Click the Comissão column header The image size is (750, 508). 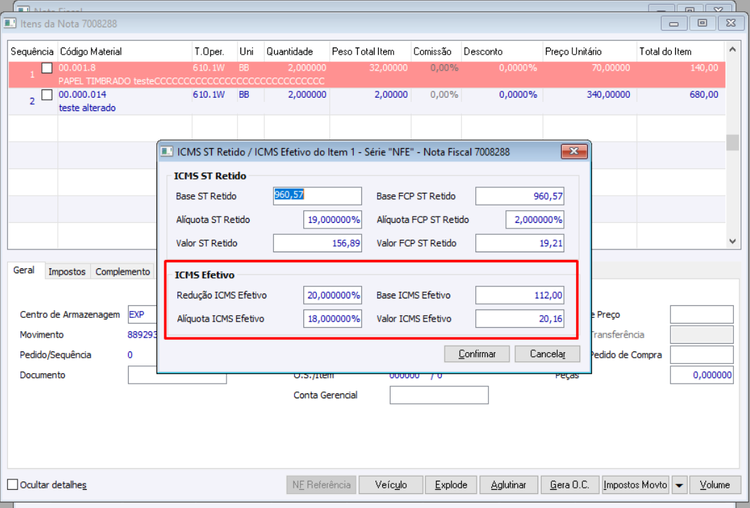click(x=436, y=52)
